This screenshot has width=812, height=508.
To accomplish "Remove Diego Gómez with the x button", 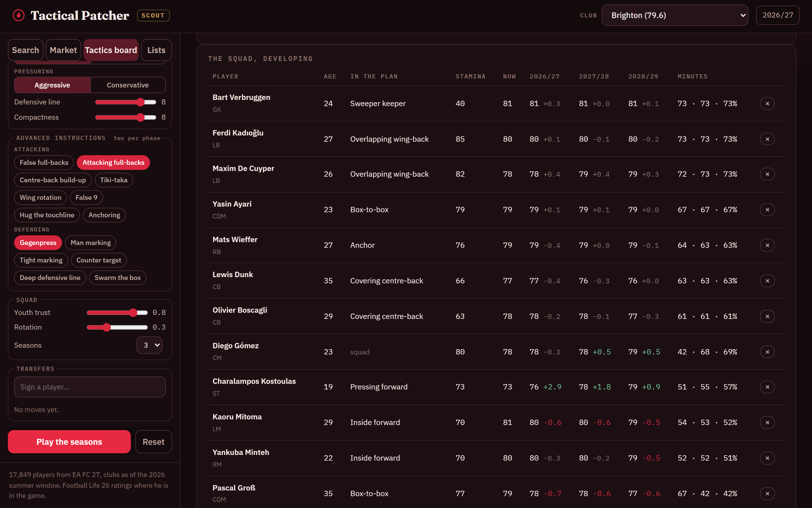I will tap(767, 352).
